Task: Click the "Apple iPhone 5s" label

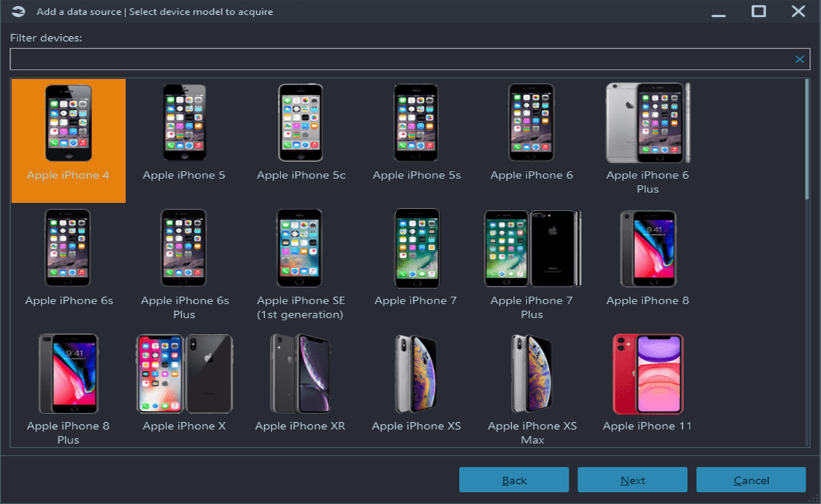Action: click(417, 175)
